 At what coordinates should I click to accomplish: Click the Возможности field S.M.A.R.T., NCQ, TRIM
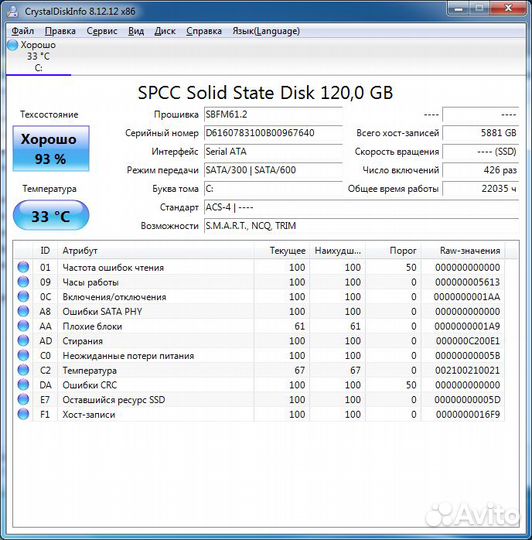tap(361, 226)
